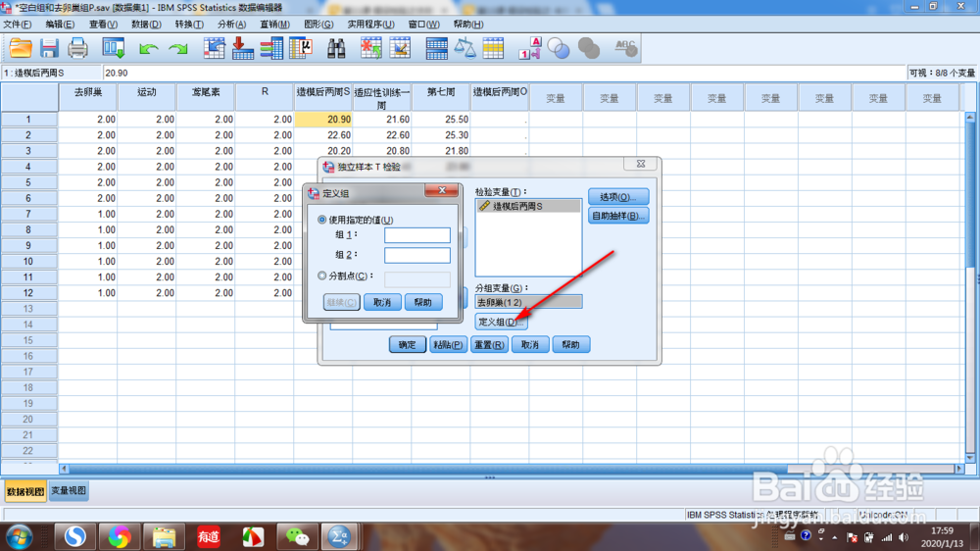980x551 pixels.
Task: Select the 'Use specified values' radio option
Action: tap(321, 220)
